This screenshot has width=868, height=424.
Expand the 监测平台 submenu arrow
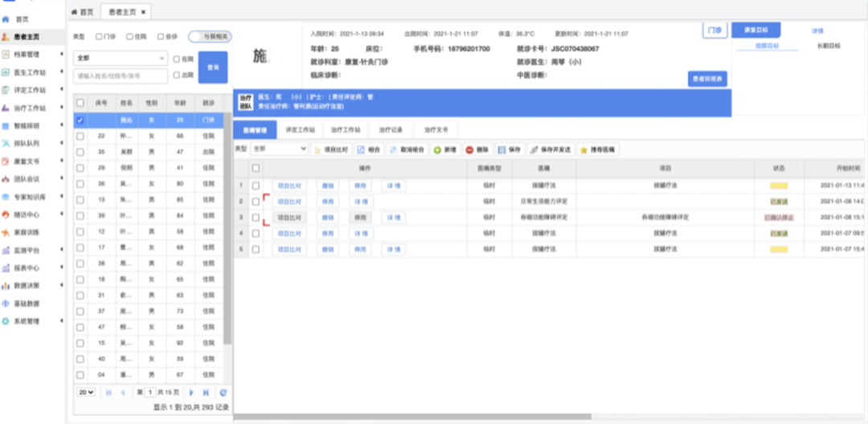[61, 250]
